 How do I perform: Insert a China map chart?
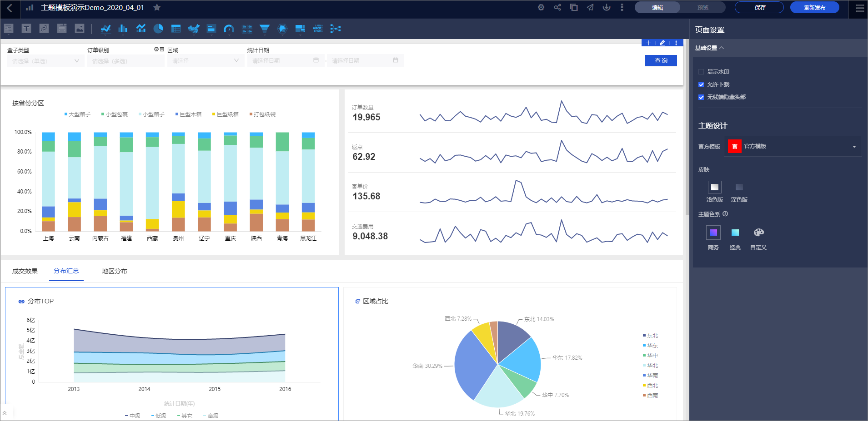[x=193, y=29]
